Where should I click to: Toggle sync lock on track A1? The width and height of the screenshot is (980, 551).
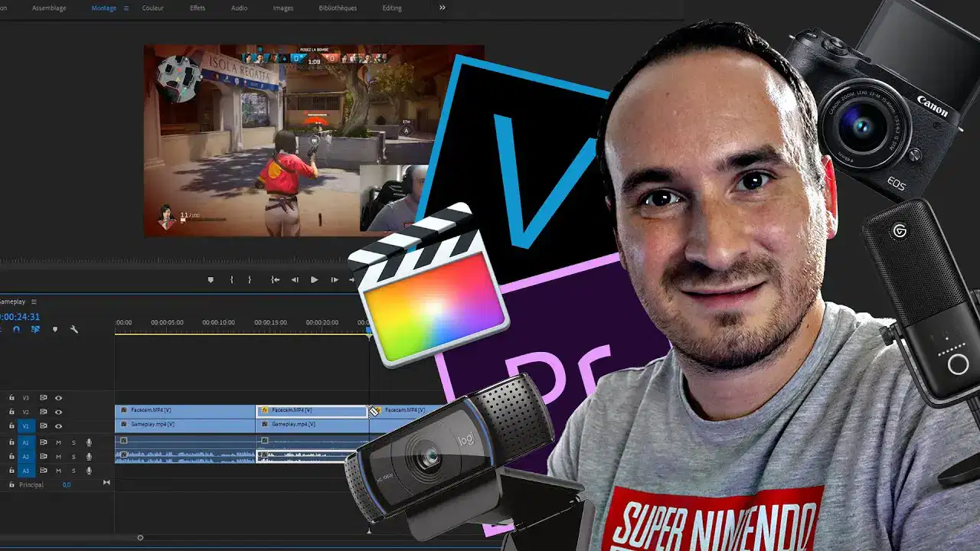pos(44,442)
